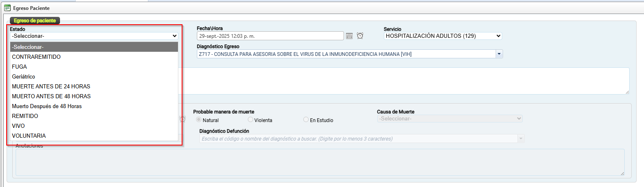Viewport: 644px width, 187px height.
Task: Click the Fecha\Hora date input field
Action: tap(270, 36)
